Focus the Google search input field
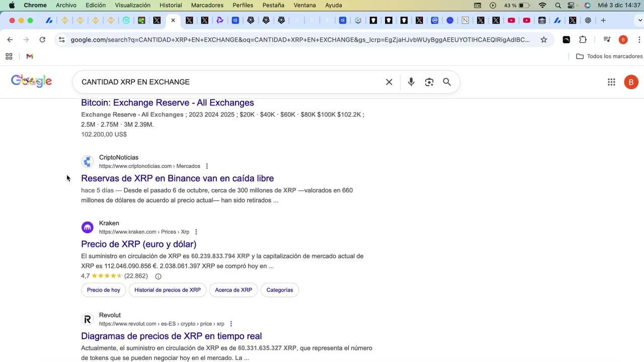 click(229, 82)
